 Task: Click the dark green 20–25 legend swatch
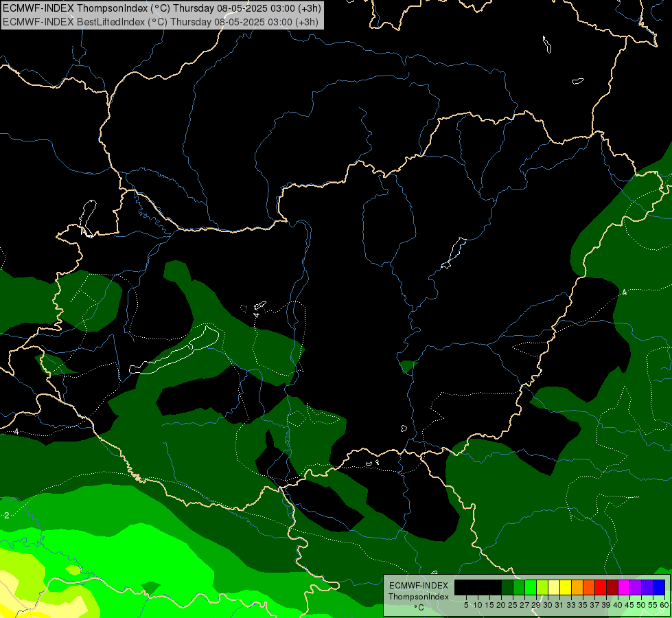coord(507,587)
